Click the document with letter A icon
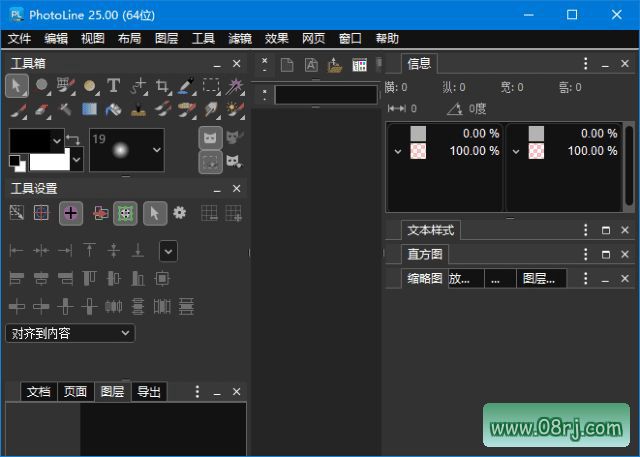The width and height of the screenshot is (640, 457). coord(311,64)
